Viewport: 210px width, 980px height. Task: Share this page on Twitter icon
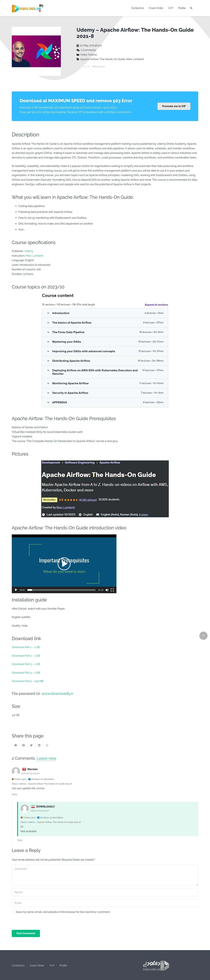pyautogui.click(x=31, y=745)
